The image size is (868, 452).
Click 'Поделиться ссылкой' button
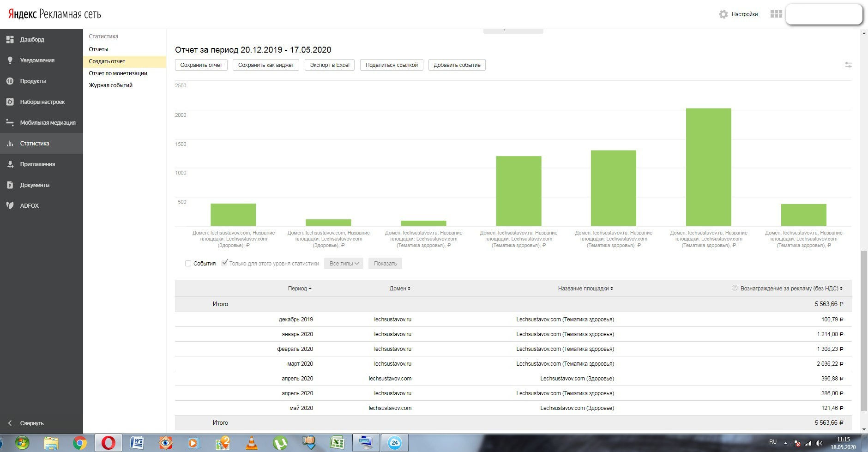392,65
